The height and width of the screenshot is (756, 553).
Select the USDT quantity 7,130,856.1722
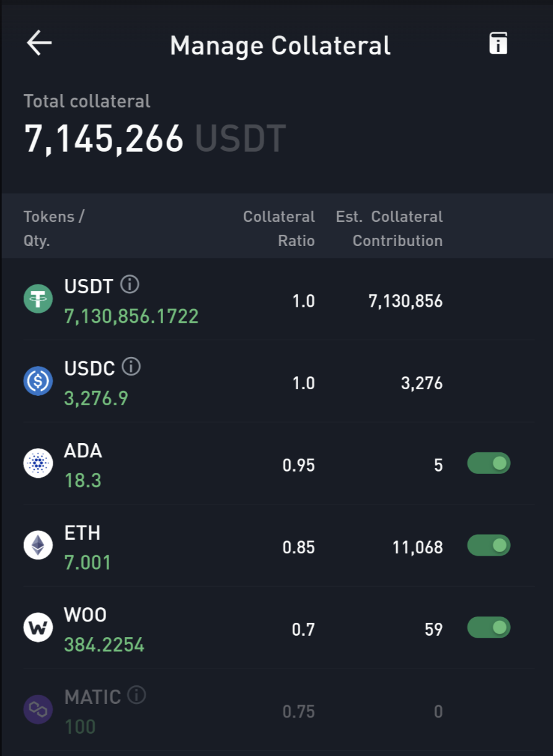[131, 316]
